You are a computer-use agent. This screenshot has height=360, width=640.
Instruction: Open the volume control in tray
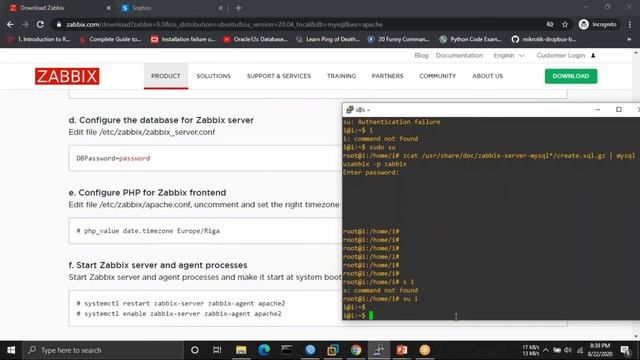click(x=568, y=350)
